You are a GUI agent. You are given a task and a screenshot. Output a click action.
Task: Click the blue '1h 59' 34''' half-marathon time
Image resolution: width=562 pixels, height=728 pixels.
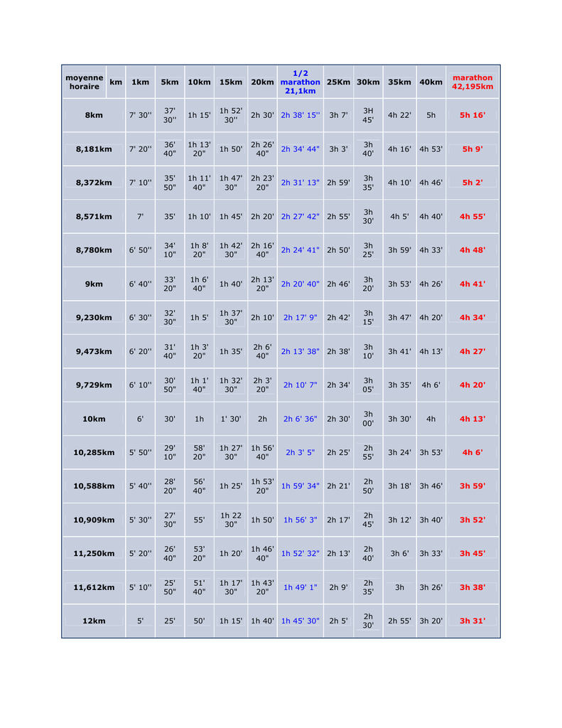click(x=300, y=486)
